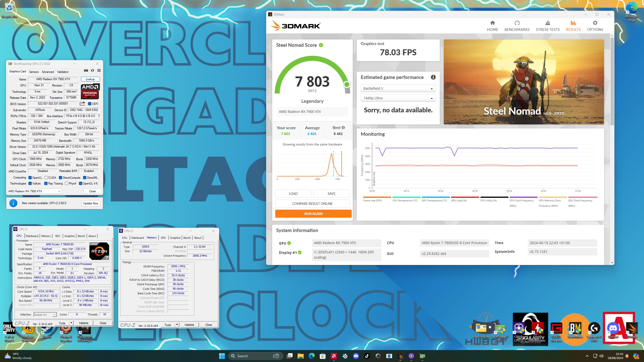
Task: Toggle the UEFI checkbox in GPU-Z
Action: (x=90, y=104)
